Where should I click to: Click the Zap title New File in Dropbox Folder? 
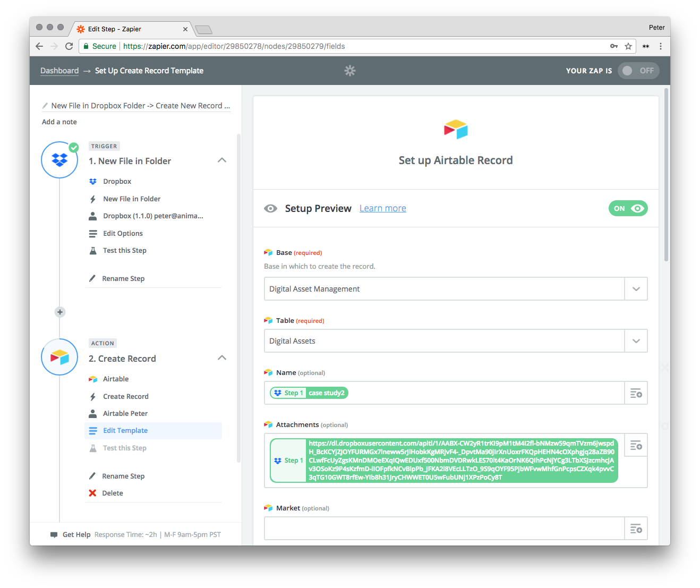[141, 106]
